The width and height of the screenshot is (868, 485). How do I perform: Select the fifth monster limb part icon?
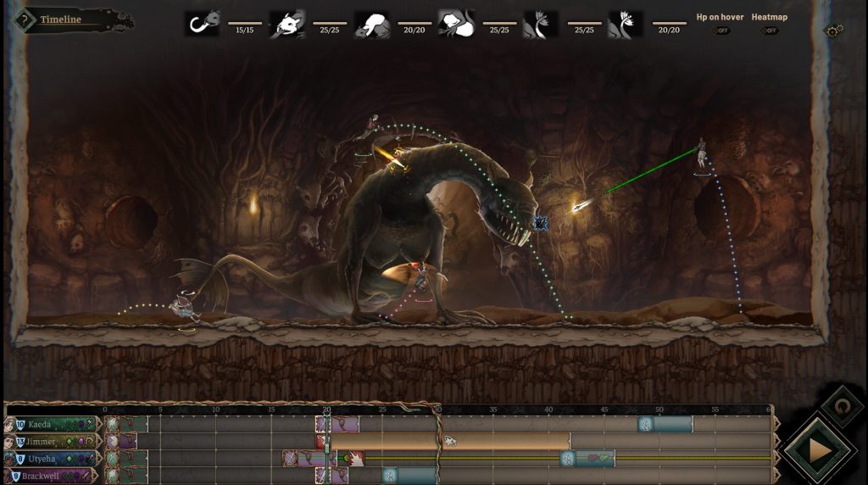(541, 23)
